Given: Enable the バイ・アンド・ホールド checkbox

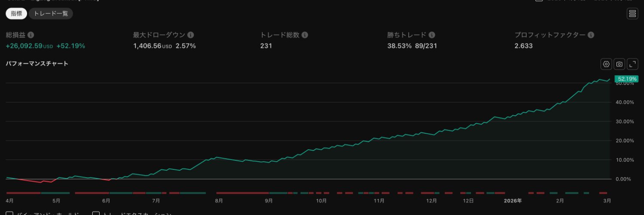Looking at the screenshot, I should coord(9,214).
